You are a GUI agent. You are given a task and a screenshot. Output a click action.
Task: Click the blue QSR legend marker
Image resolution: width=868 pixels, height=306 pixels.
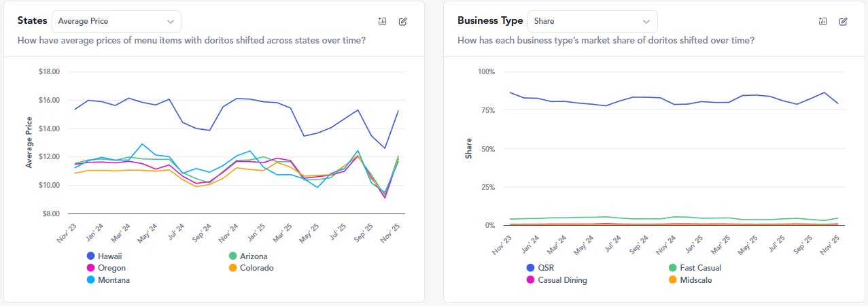(x=531, y=268)
